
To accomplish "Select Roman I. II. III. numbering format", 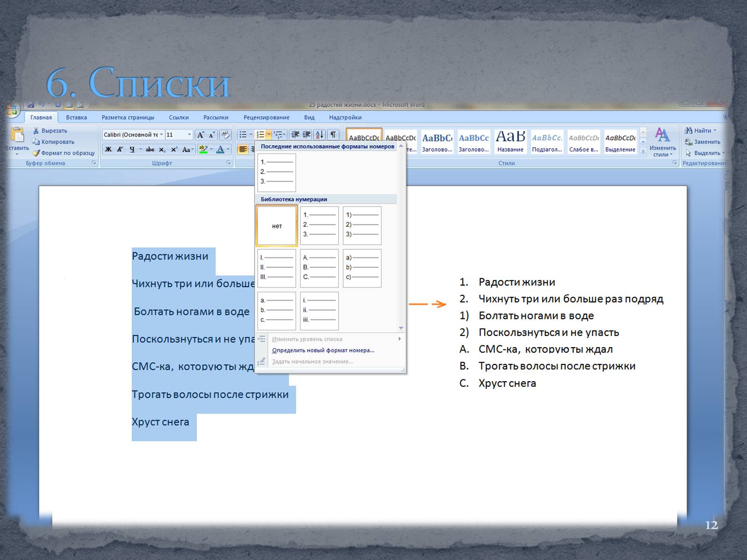I will tap(277, 268).
